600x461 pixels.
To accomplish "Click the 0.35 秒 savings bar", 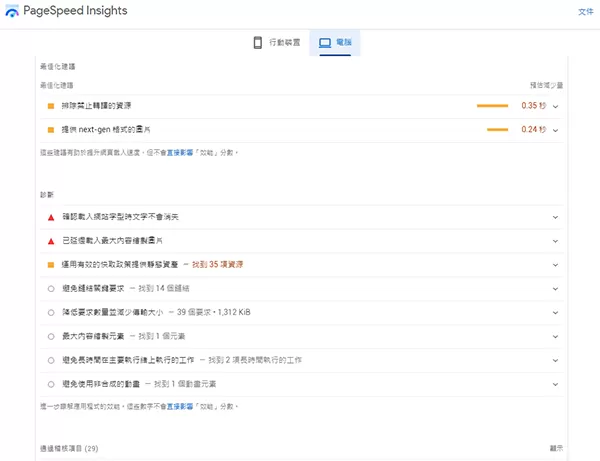I will 493,105.
